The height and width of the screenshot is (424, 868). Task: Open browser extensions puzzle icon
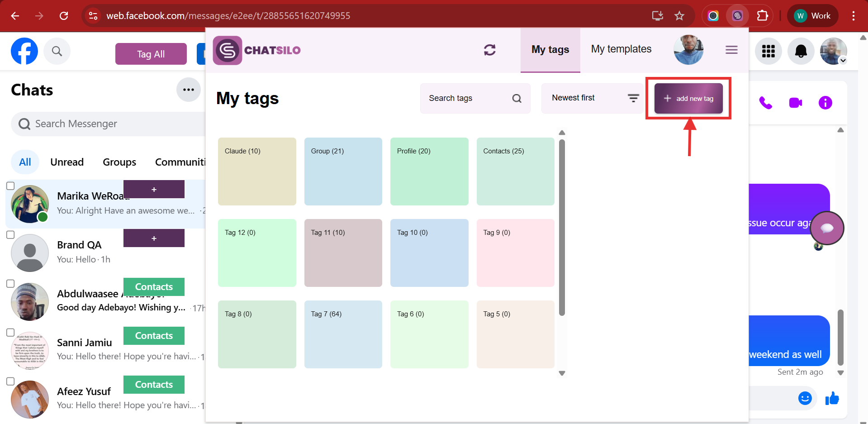coord(762,16)
